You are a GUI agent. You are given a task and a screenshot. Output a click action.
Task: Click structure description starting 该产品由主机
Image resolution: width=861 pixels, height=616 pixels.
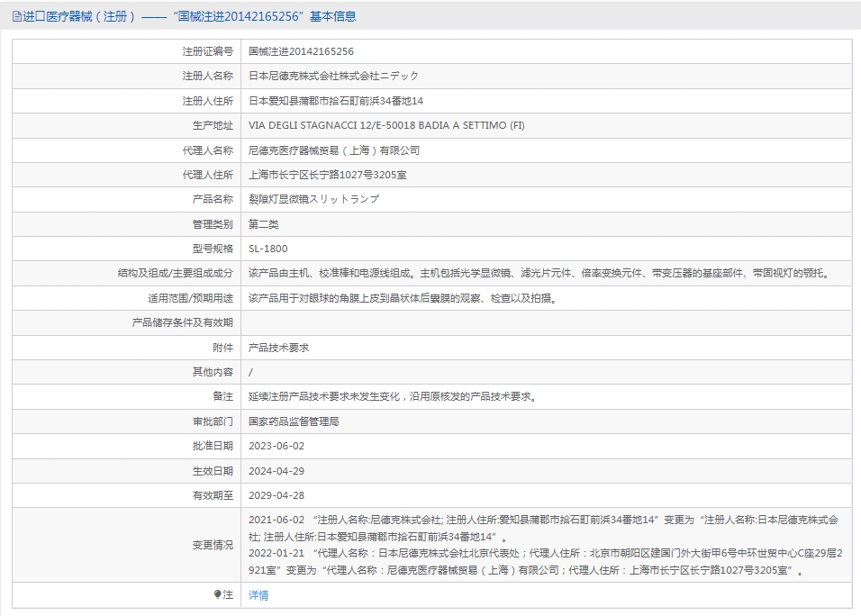(x=540, y=274)
